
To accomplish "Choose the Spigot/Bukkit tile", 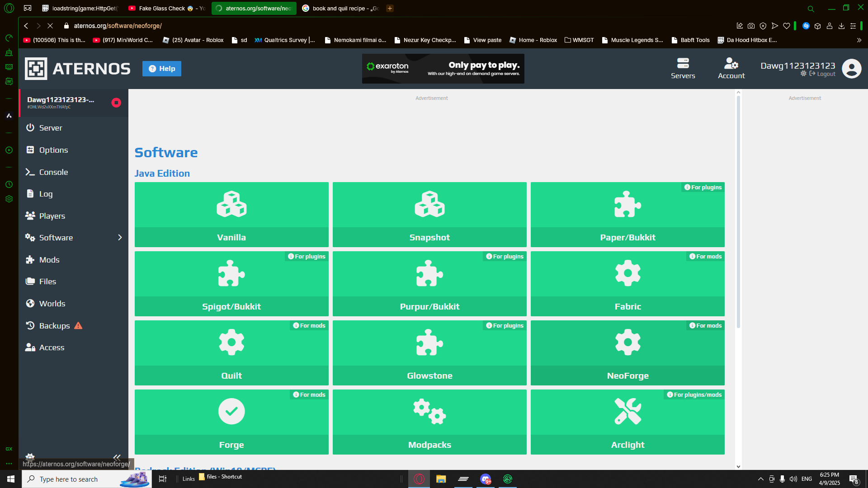I will coord(231,284).
